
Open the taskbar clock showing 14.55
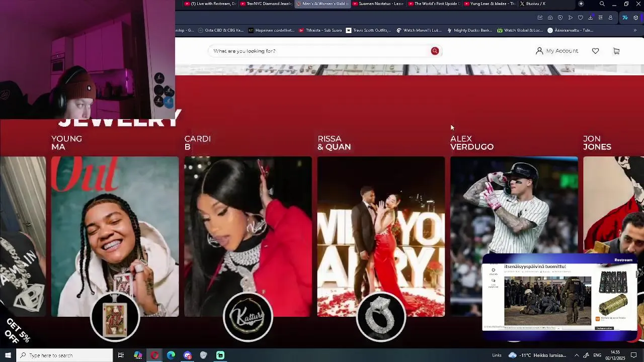click(x=615, y=355)
